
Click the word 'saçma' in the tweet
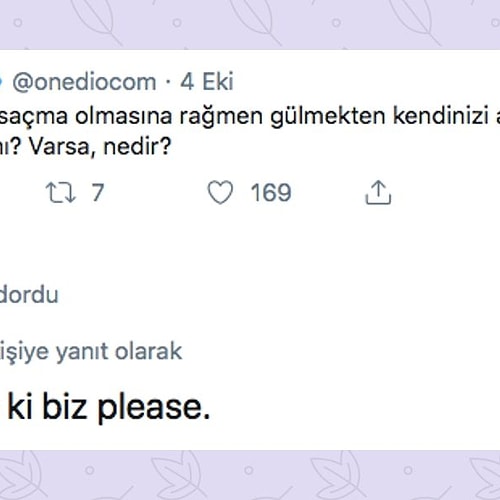point(34,117)
